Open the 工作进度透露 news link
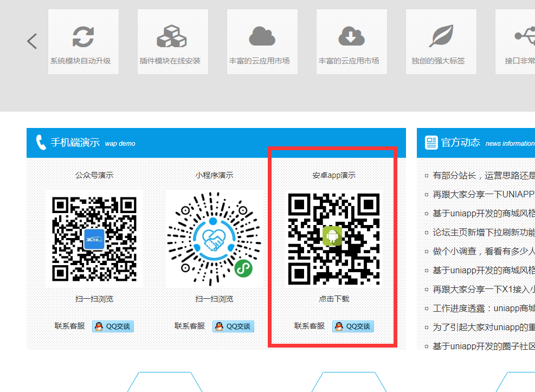Image resolution: width=535 pixels, height=392 pixels. (x=484, y=308)
